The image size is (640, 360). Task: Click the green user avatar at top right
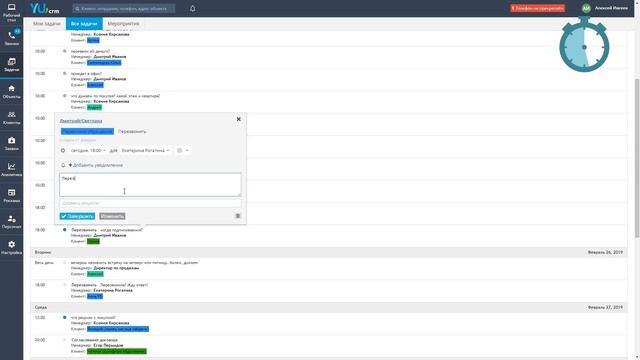pos(586,8)
